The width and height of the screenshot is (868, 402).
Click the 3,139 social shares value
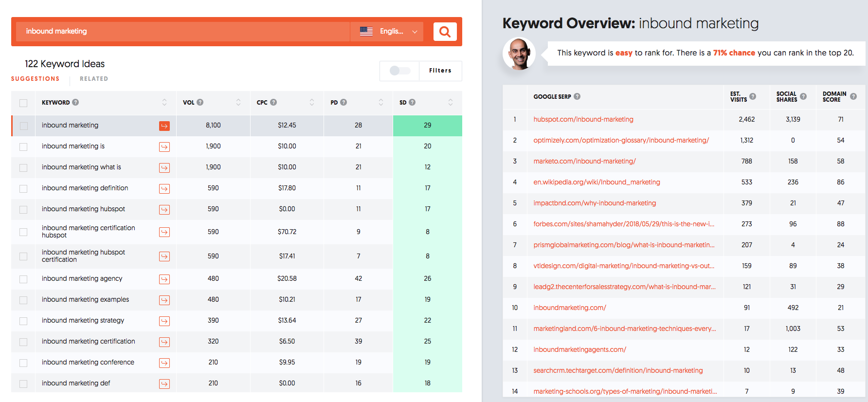793,119
